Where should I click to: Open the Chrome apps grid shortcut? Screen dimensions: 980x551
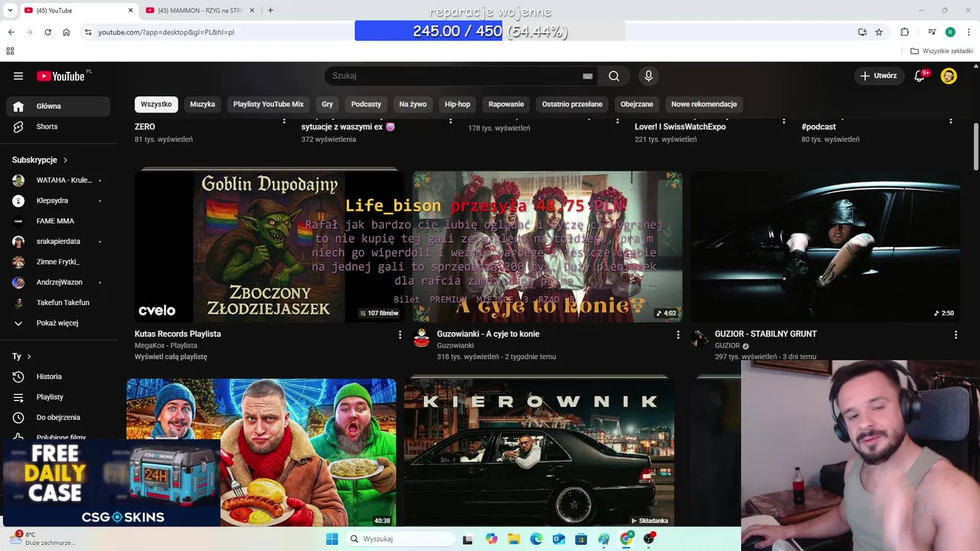point(10,51)
